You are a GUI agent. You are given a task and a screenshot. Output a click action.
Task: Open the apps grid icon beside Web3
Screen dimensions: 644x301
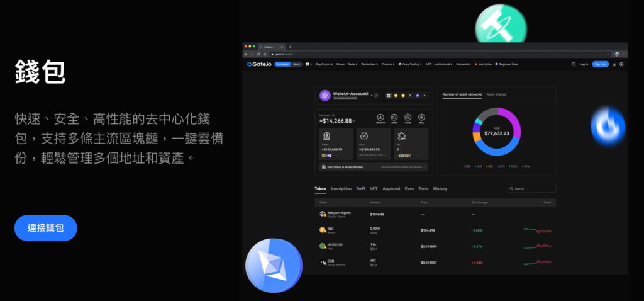click(x=308, y=64)
